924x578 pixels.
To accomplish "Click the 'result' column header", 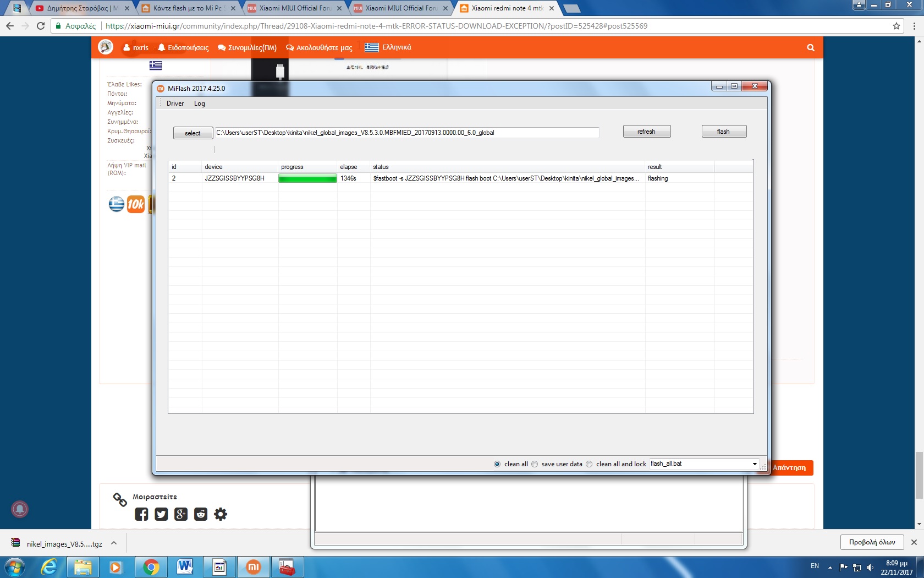I will pyautogui.click(x=679, y=167).
